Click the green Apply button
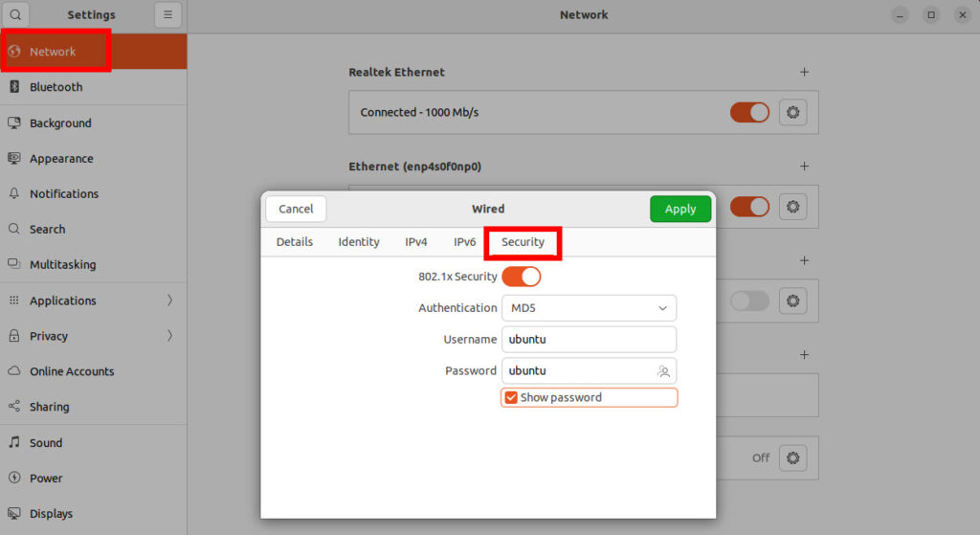Screen dimensions: 980x535 tap(680, 209)
